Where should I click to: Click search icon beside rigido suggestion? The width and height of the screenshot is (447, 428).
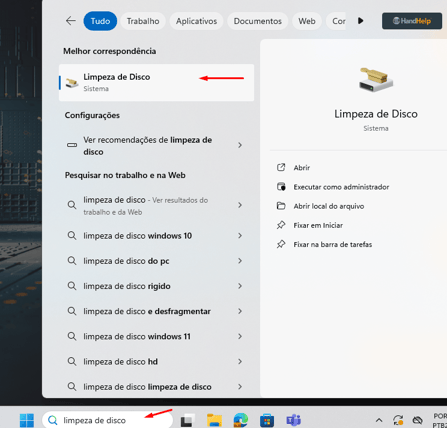point(72,286)
